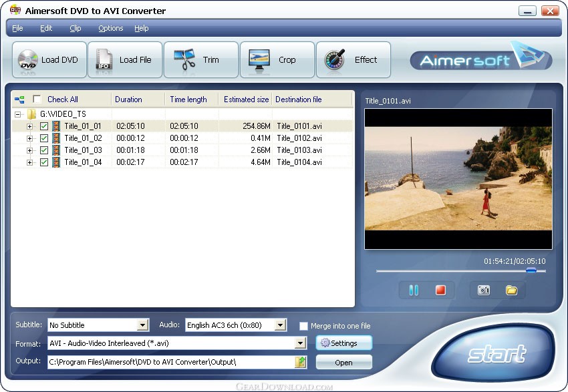Expand the Title_01_03 node

[x=29, y=150]
